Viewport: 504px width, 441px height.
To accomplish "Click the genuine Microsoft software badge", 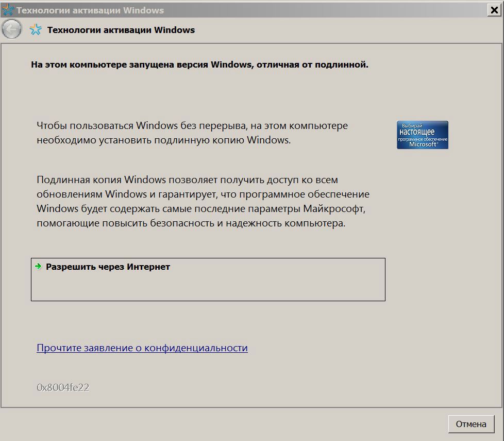I will 423,135.
